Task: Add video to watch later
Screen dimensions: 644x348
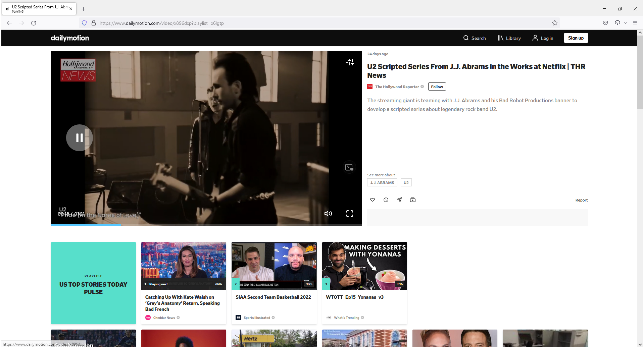Action: coord(386,199)
